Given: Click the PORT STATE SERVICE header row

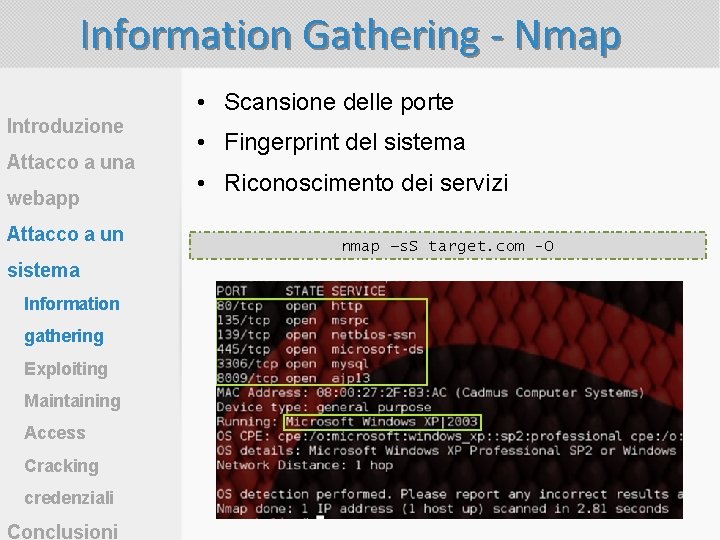Looking at the screenshot, I should [x=301, y=291].
